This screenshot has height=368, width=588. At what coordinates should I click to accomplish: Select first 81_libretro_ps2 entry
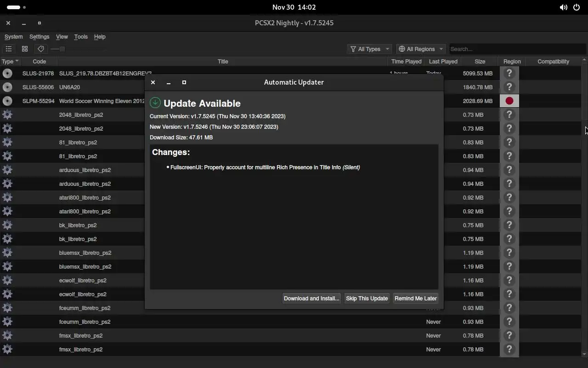(x=78, y=142)
